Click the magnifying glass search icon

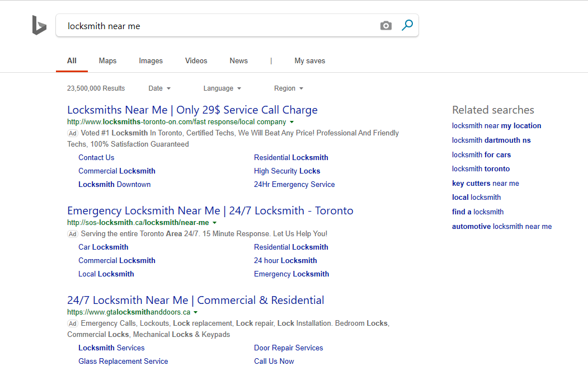coord(407,25)
